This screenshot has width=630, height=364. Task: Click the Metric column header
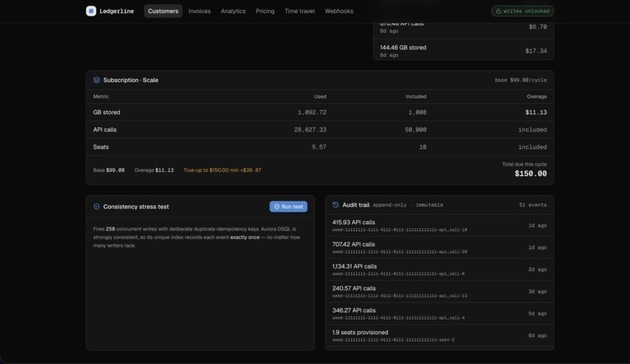(101, 97)
